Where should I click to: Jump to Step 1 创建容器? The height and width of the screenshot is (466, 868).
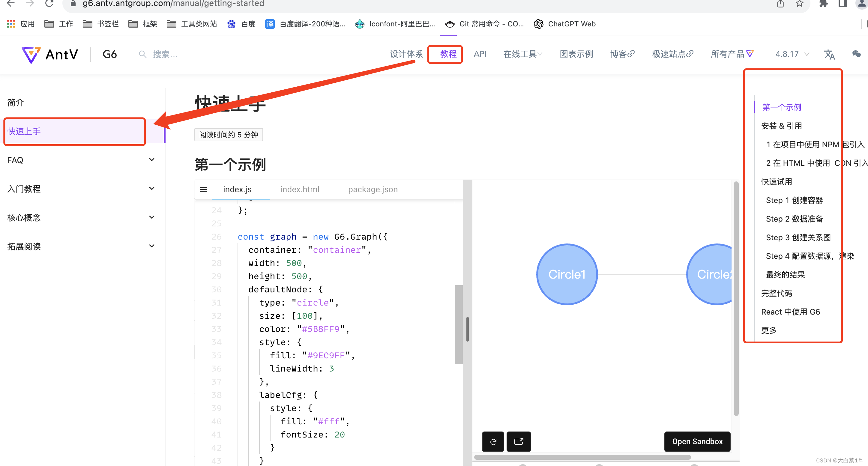pyautogui.click(x=794, y=201)
